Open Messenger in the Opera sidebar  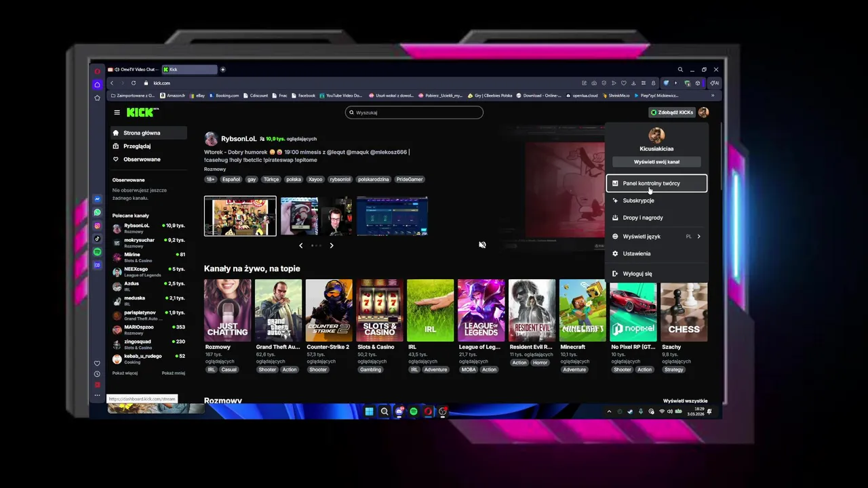pos(97,199)
